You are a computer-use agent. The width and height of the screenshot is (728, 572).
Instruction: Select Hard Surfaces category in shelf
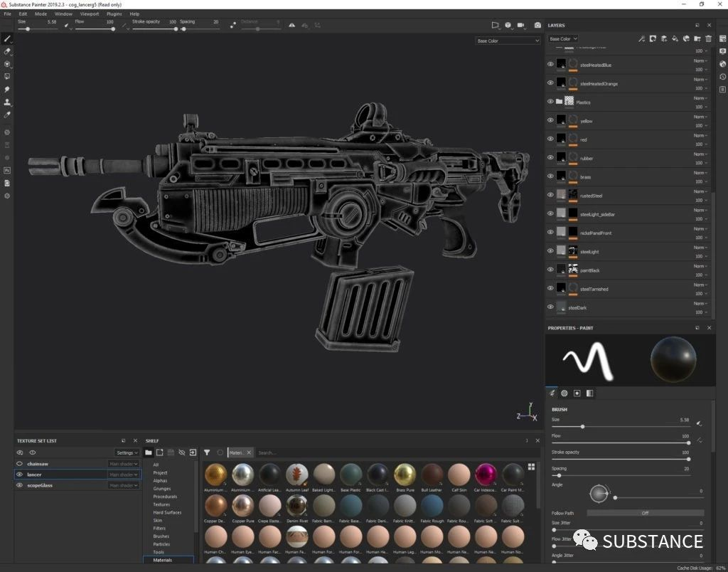[167, 512]
